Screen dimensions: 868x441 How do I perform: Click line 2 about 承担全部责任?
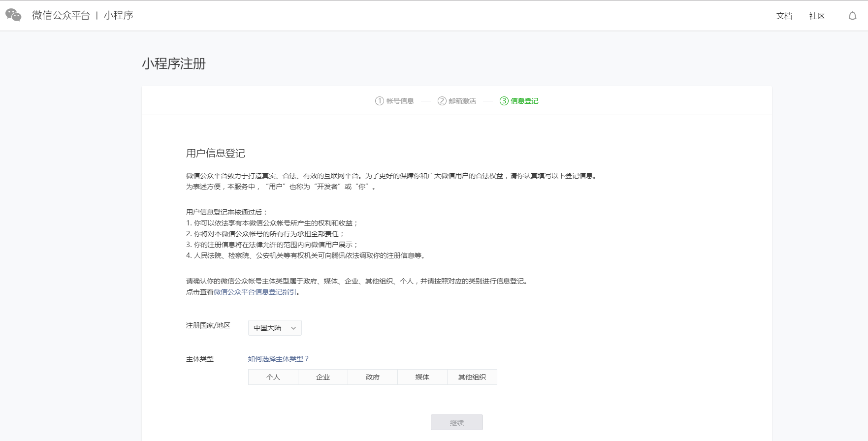265,234
